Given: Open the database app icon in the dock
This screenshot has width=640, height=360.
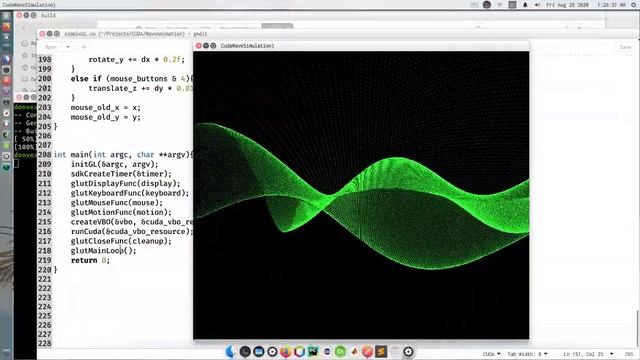Looking at the screenshot, I should coord(327,351).
